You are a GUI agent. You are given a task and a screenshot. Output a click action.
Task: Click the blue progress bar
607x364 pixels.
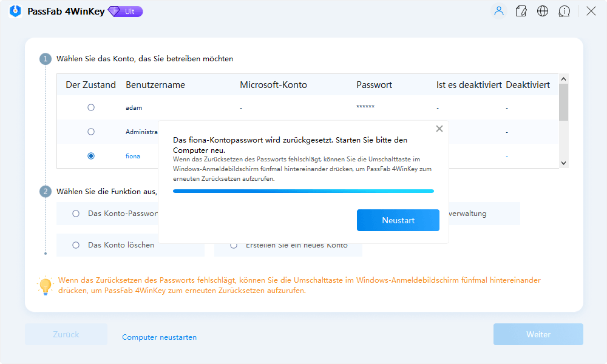303,191
